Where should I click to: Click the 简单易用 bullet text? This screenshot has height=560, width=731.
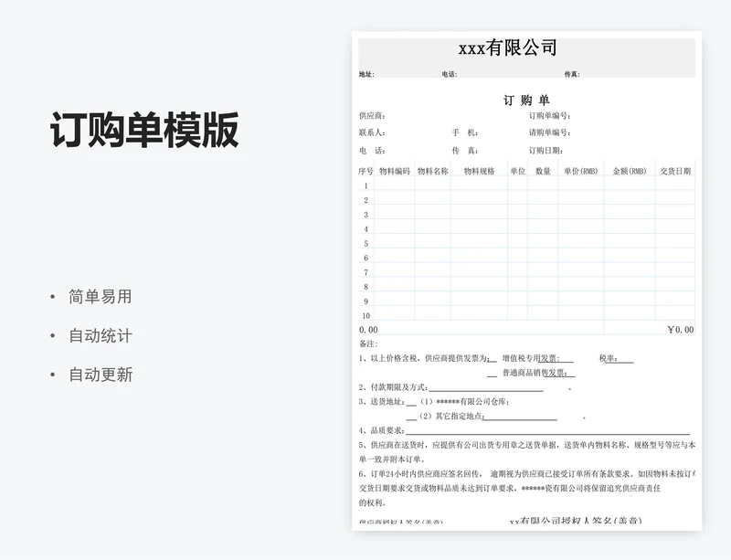[101, 297]
